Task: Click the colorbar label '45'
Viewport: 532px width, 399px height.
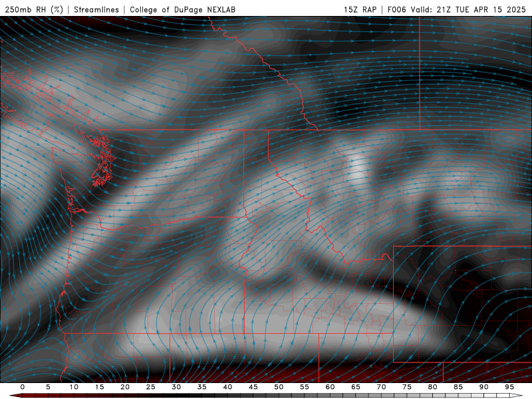Action: 253,387
